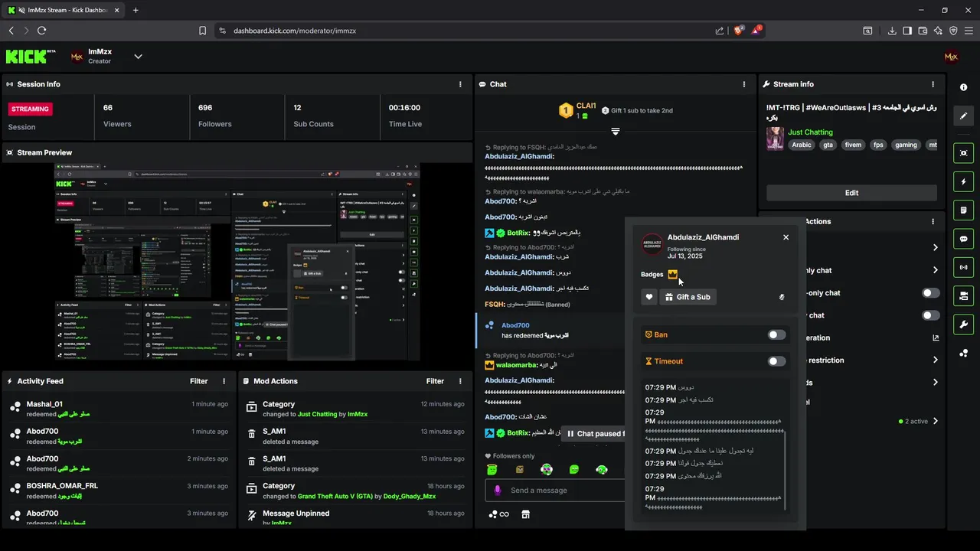Click the user card message history scrollbar

click(x=785, y=469)
